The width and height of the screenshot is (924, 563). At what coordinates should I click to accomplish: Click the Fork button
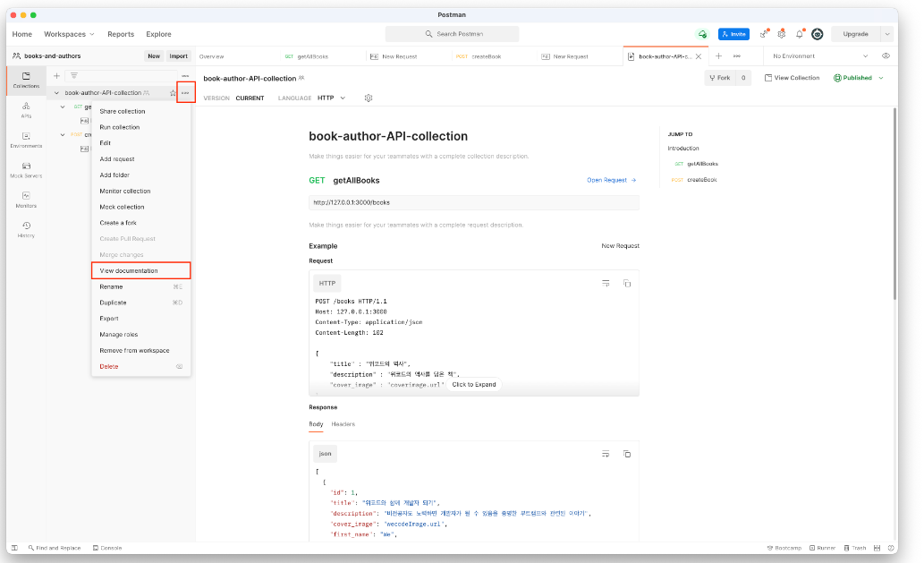pyautogui.click(x=720, y=78)
